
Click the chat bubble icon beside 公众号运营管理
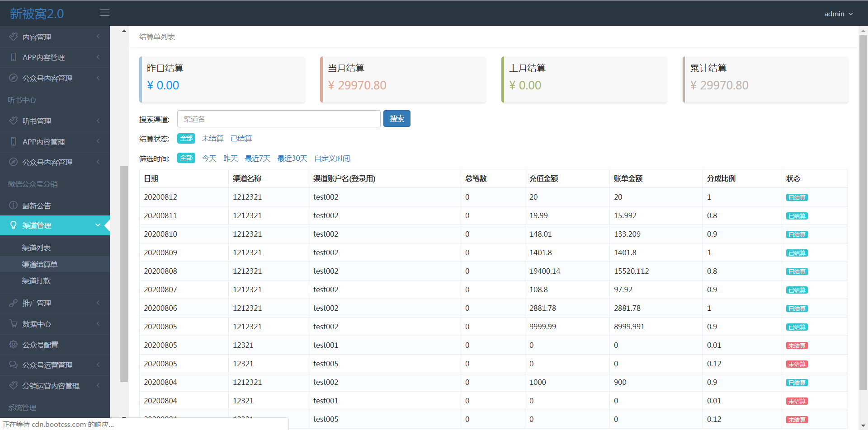point(14,365)
